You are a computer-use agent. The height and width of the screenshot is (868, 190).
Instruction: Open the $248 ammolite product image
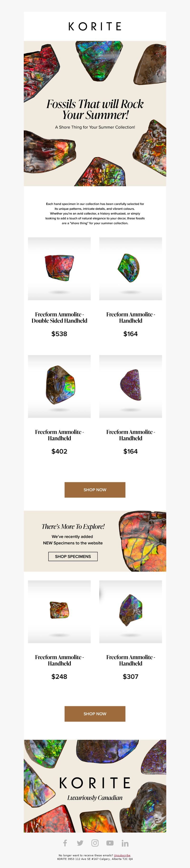(x=59, y=612)
